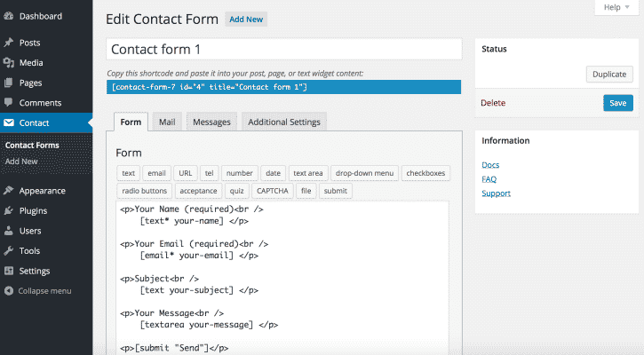The height and width of the screenshot is (355, 644).
Task: Open the Comments menu label
Action: tap(40, 103)
